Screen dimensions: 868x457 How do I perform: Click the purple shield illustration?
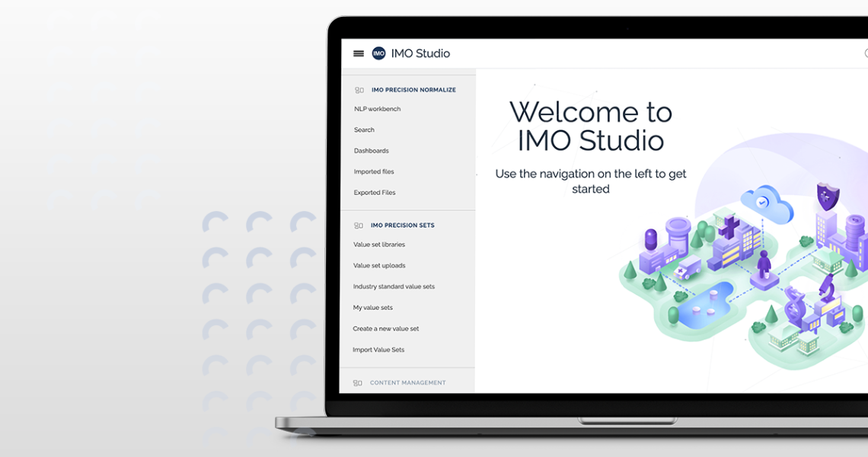[828, 196]
